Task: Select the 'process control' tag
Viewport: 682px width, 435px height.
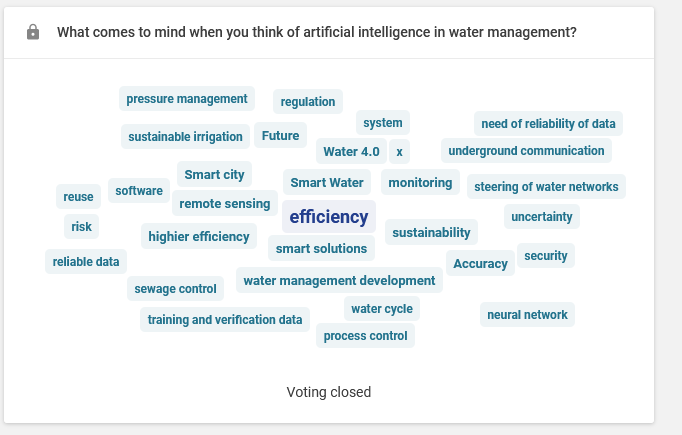Action: pyautogui.click(x=365, y=336)
